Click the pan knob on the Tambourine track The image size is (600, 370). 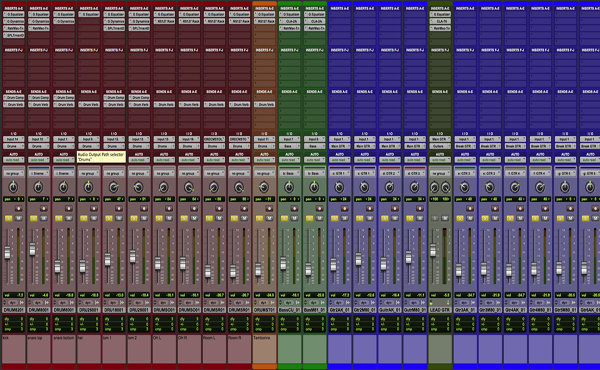(264, 187)
